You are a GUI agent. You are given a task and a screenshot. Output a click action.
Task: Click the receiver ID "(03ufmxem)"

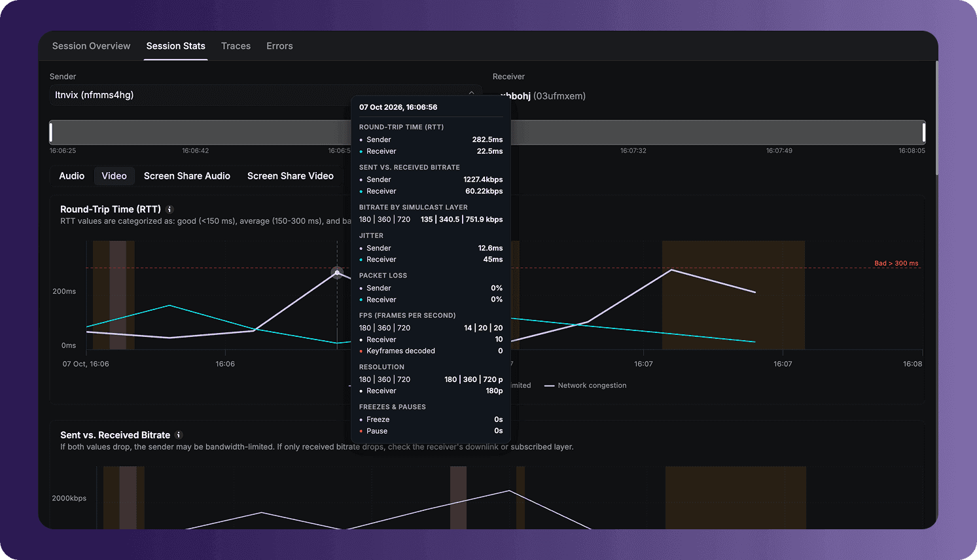click(x=560, y=96)
